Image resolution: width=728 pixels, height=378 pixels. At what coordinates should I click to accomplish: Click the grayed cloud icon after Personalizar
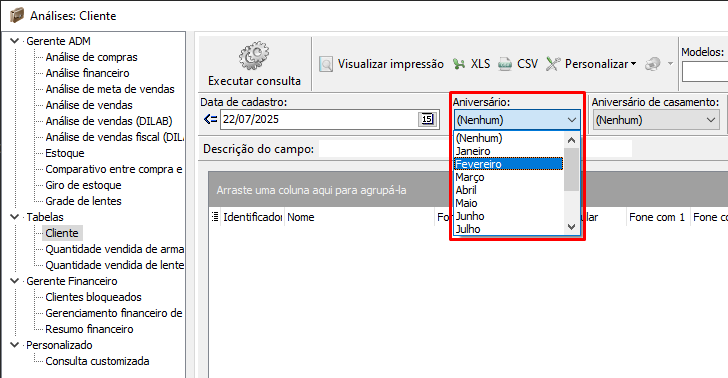pos(653,64)
